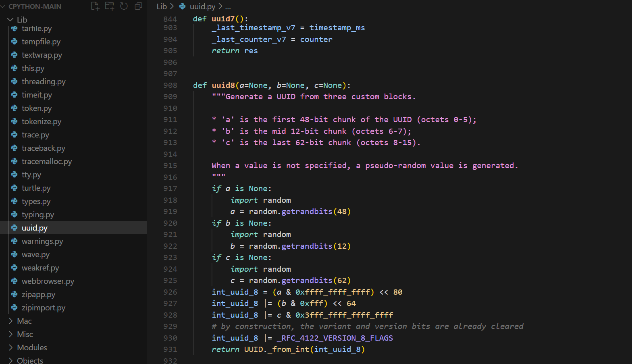Click the uuid.py breadcrumb item
Image resolution: width=632 pixels, height=364 pixels.
[x=202, y=6]
